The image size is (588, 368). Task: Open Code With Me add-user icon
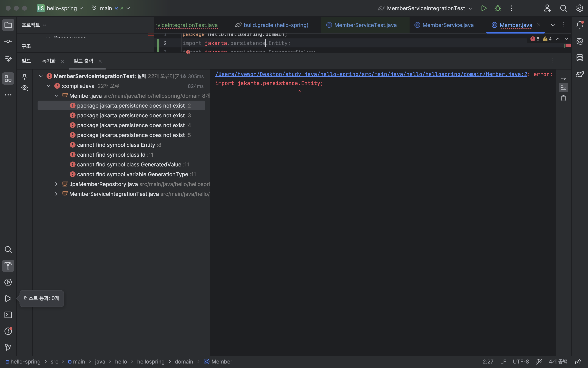pyautogui.click(x=547, y=8)
